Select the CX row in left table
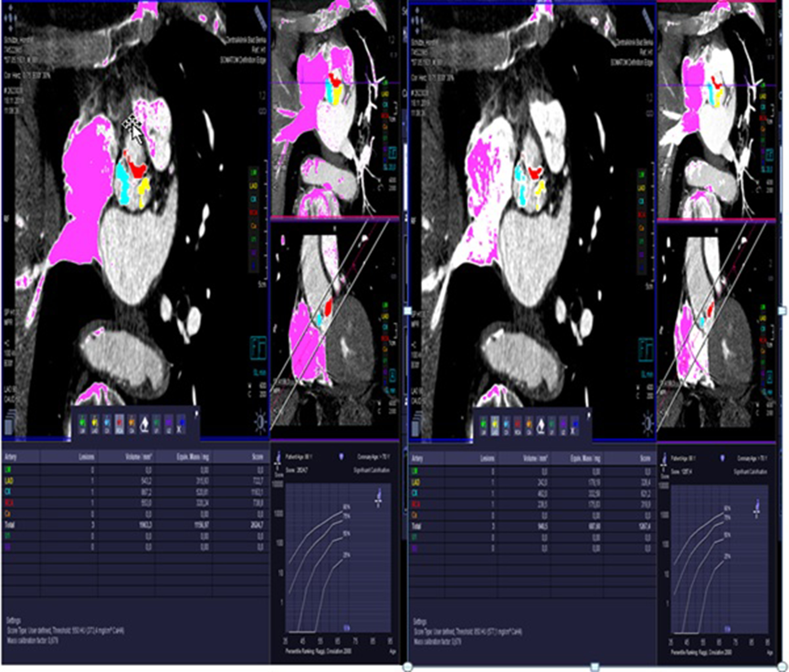The height and width of the screenshot is (672, 789). (135, 492)
